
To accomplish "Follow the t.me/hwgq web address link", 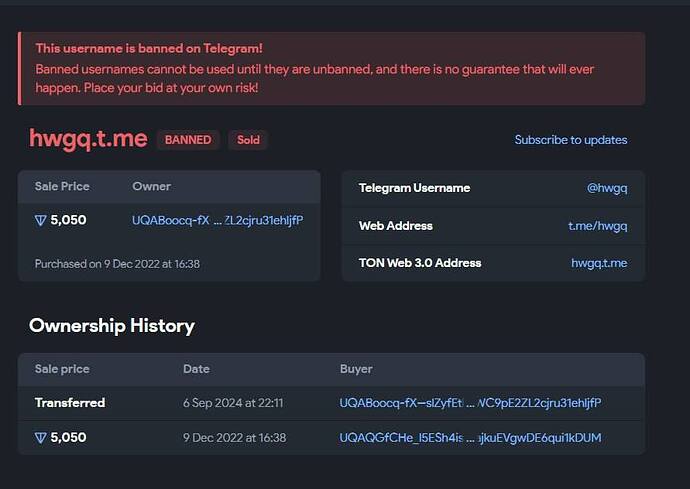I will point(598,226).
